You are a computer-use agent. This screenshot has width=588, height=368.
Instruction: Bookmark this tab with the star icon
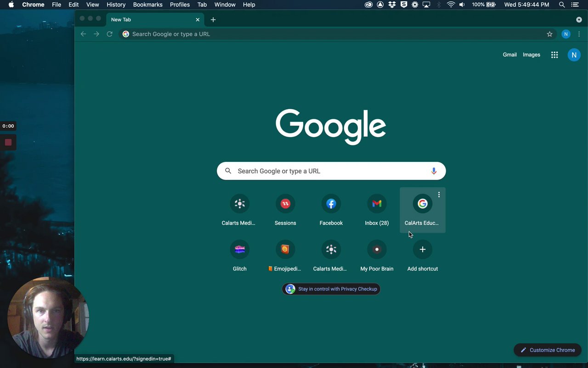coord(549,34)
